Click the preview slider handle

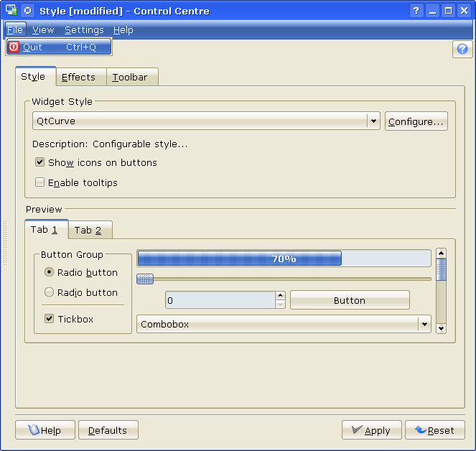(145, 279)
